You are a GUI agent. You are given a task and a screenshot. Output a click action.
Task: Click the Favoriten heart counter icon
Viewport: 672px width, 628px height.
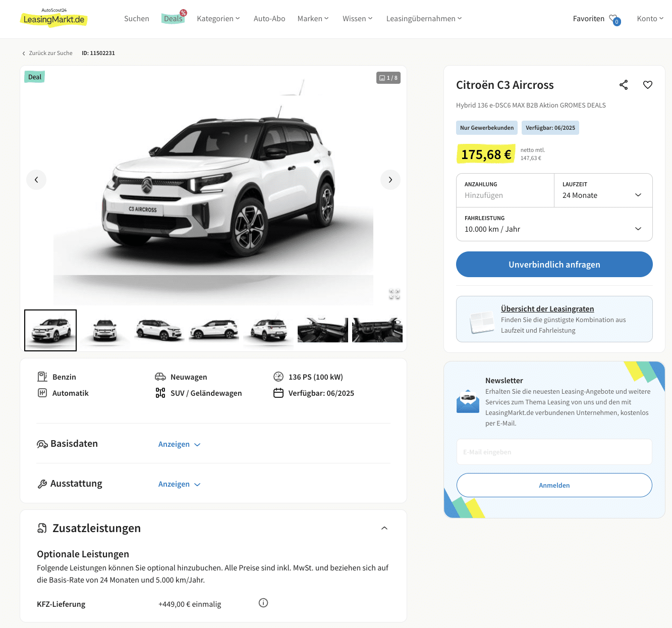click(x=614, y=19)
